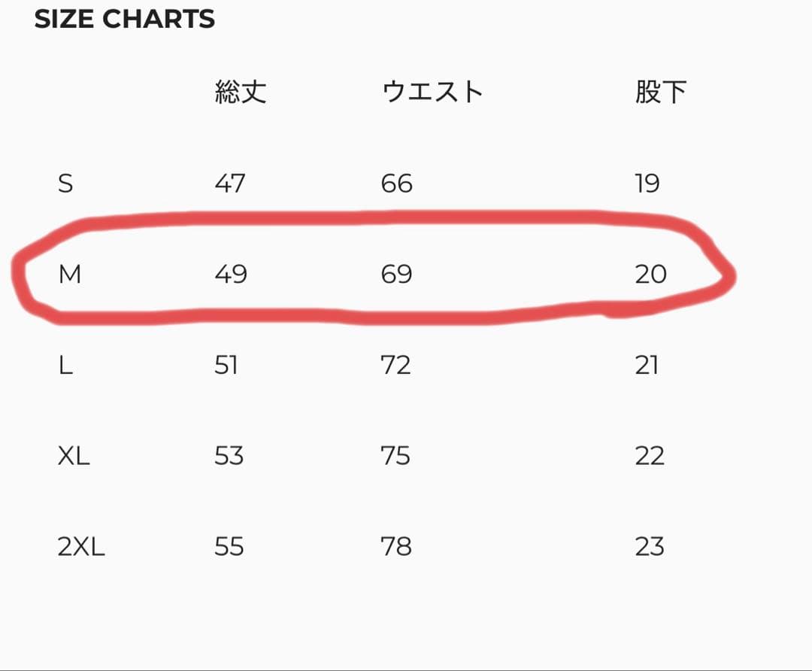Viewport: 812px width, 671px height.
Task: Select the circled M size label
Action: tap(69, 275)
